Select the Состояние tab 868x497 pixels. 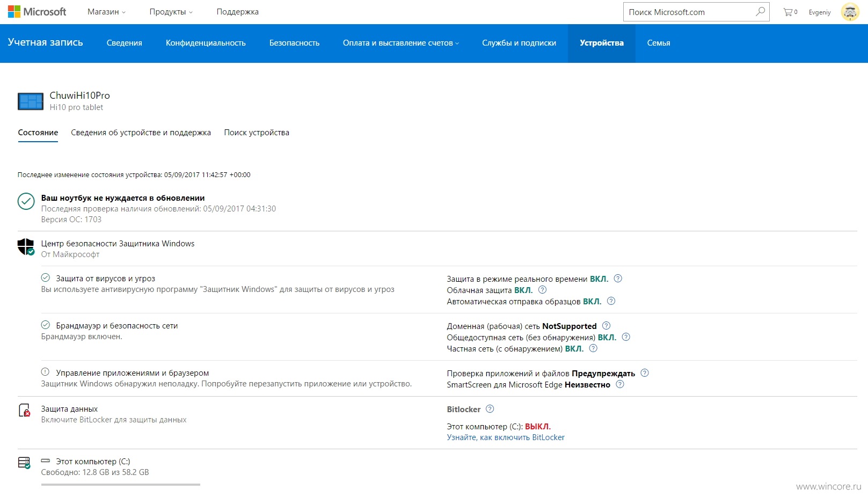pyautogui.click(x=38, y=133)
